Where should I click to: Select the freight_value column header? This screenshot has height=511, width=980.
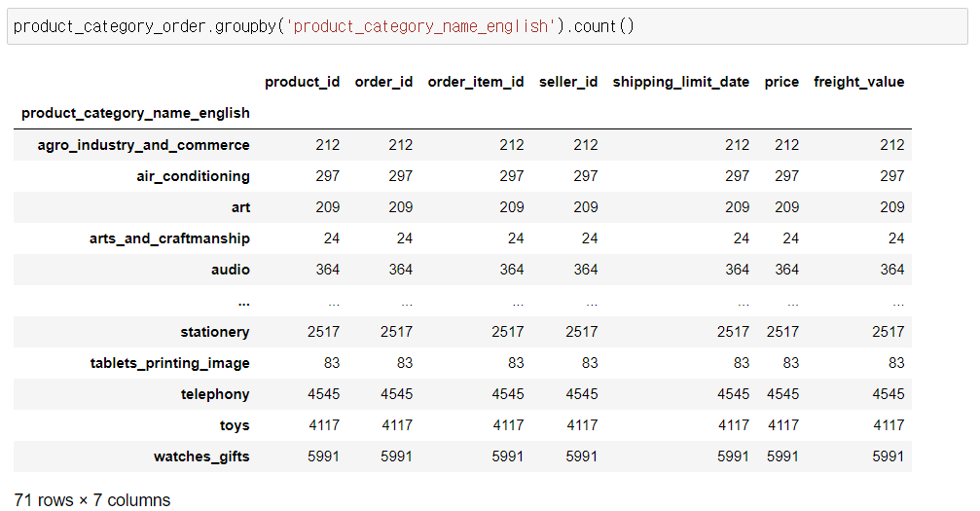point(858,82)
